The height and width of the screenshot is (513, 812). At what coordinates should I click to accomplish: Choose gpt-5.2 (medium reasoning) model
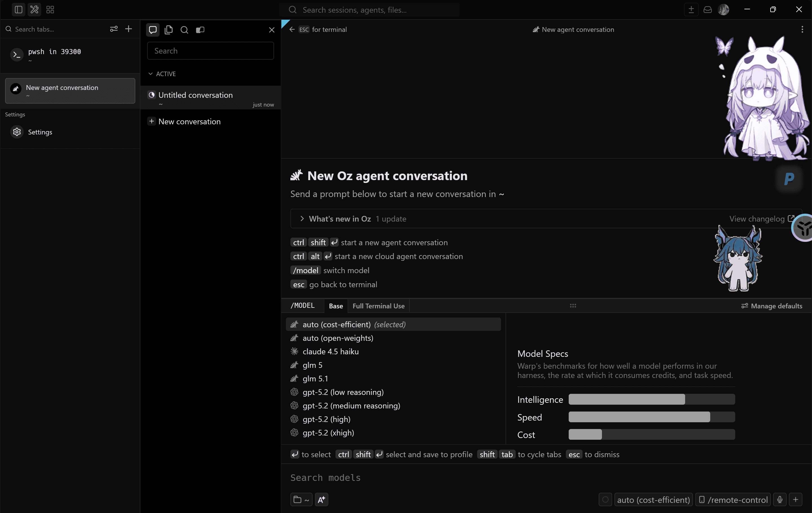pos(393,405)
